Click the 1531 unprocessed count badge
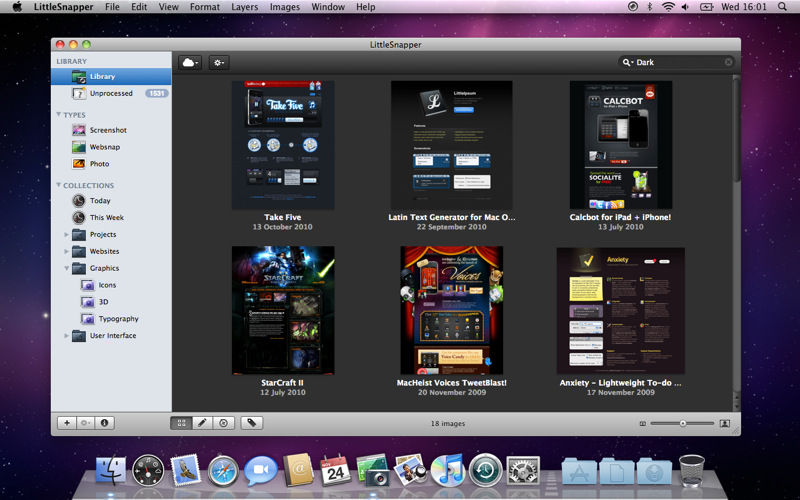800x500 pixels. click(157, 93)
